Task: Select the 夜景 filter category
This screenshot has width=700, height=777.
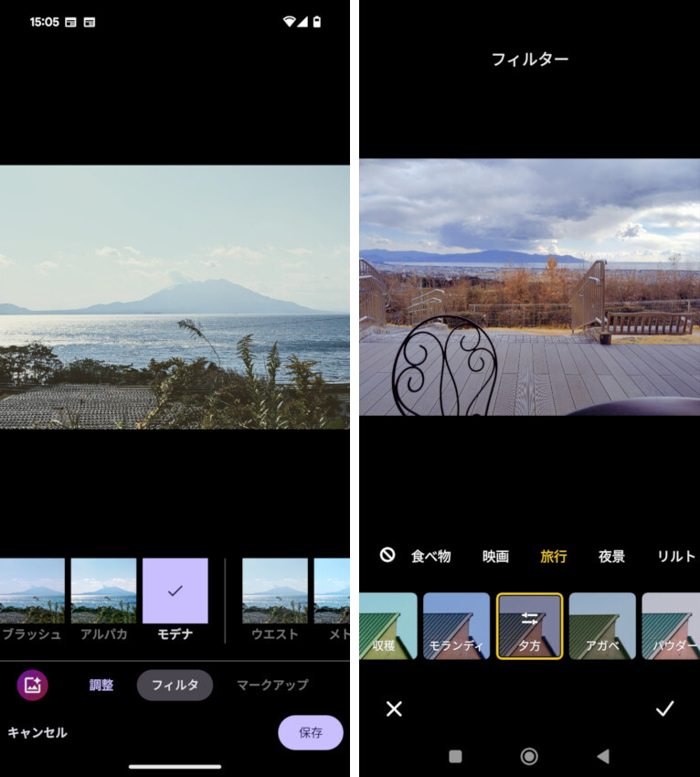Action: pyautogui.click(x=611, y=556)
